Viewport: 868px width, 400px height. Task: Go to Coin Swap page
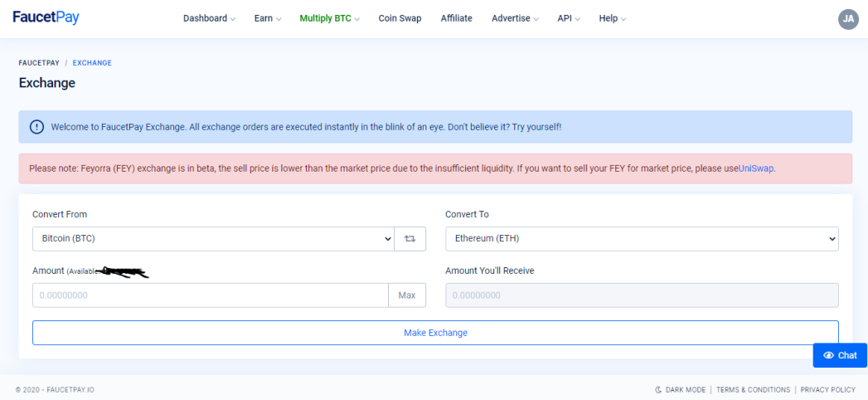pyautogui.click(x=400, y=18)
